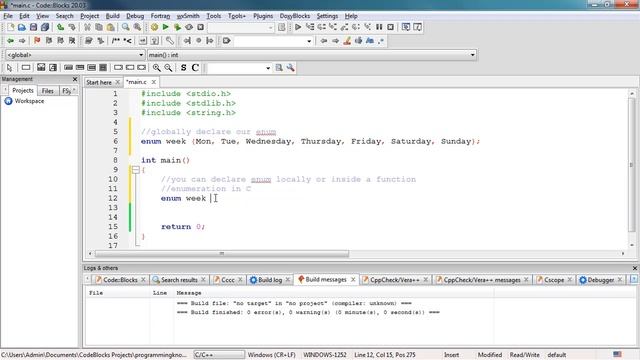The height and width of the screenshot is (360, 640).
Task: Switch to the Start here tab
Action: [99, 82]
